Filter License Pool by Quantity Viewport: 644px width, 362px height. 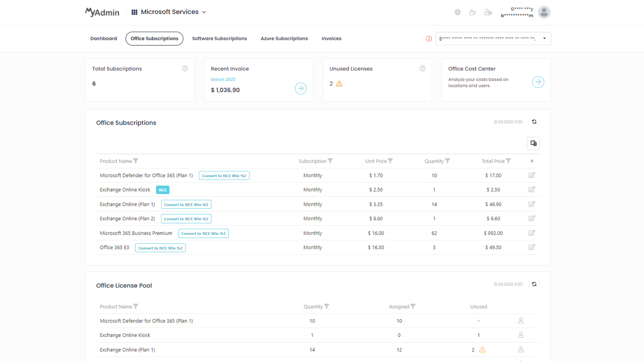point(327,306)
